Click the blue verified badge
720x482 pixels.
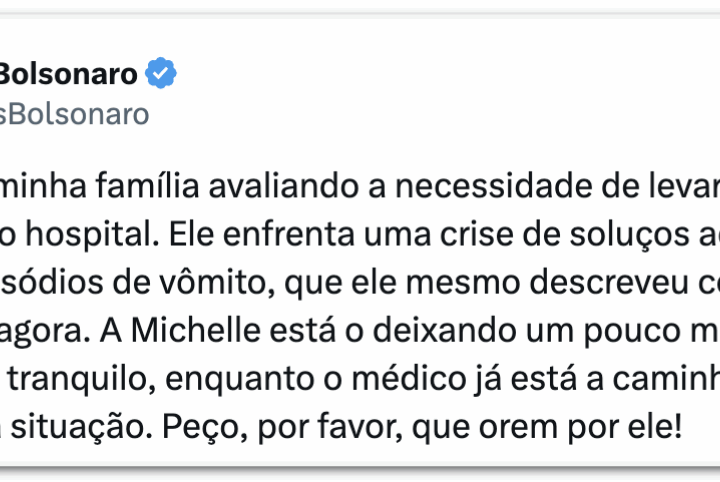click(161, 73)
